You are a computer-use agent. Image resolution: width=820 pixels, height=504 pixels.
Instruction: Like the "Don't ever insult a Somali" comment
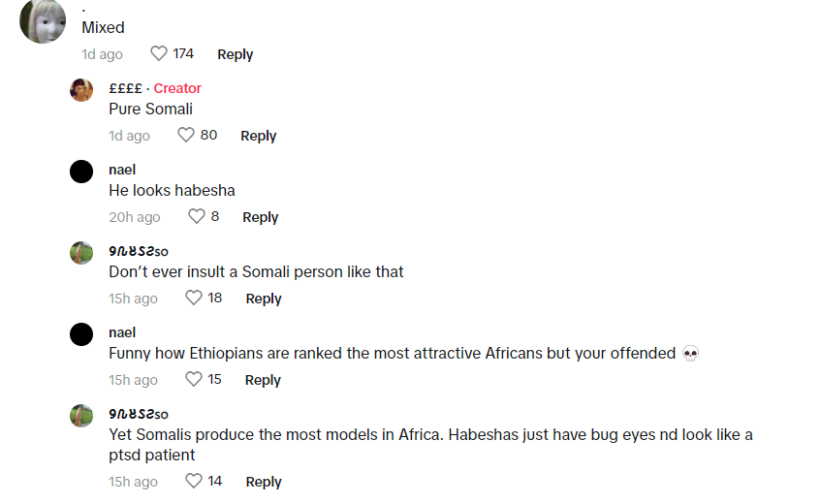tap(194, 298)
